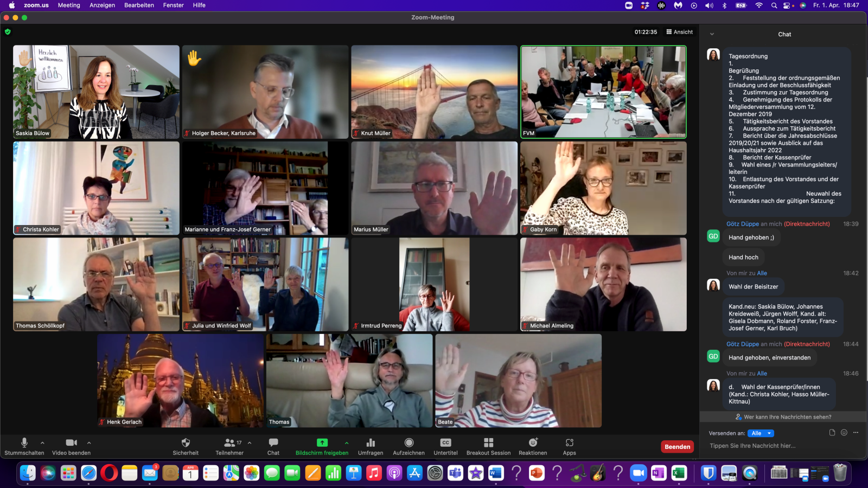Open Opera browser in Dock
The height and width of the screenshot is (488, 868).
109,473
